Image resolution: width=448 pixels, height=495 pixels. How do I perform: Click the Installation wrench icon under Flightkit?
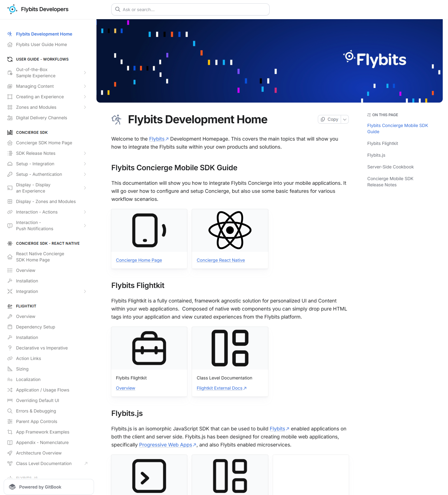coord(10,337)
